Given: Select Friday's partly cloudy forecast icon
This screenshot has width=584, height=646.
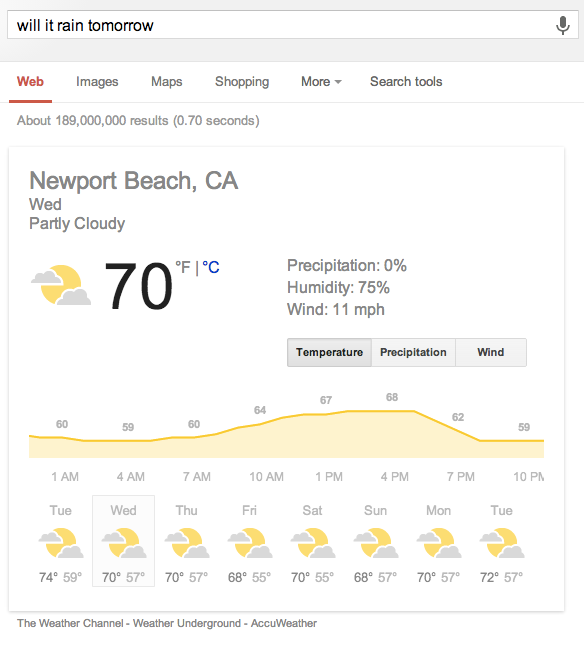Looking at the screenshot, I should pos(250,543).
